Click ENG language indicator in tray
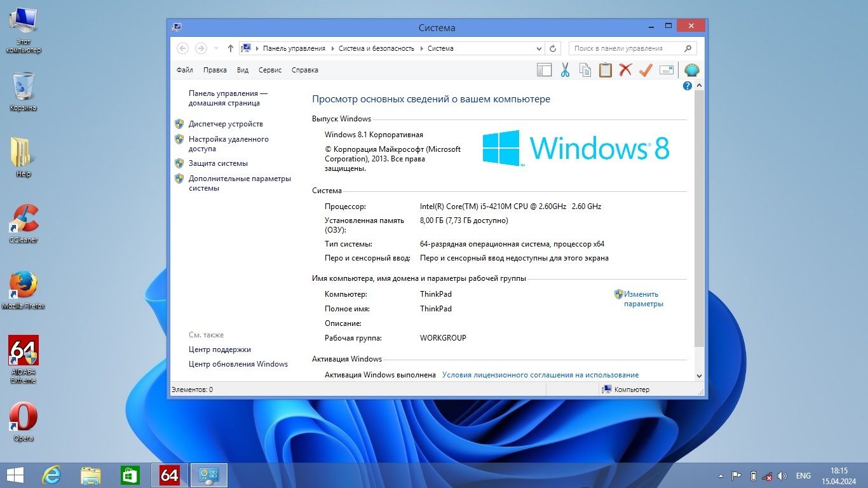Screen dimensions: 868x488 803,476
